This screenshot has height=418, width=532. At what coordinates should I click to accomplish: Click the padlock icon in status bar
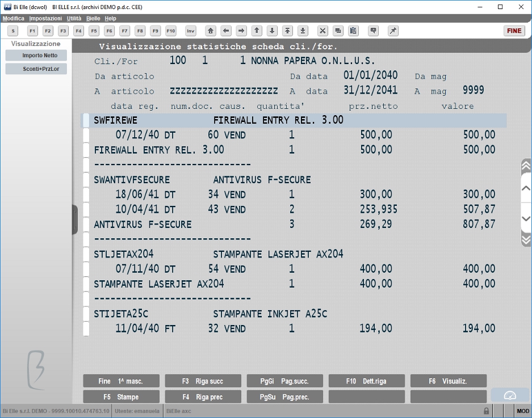[x=486, y=411]
